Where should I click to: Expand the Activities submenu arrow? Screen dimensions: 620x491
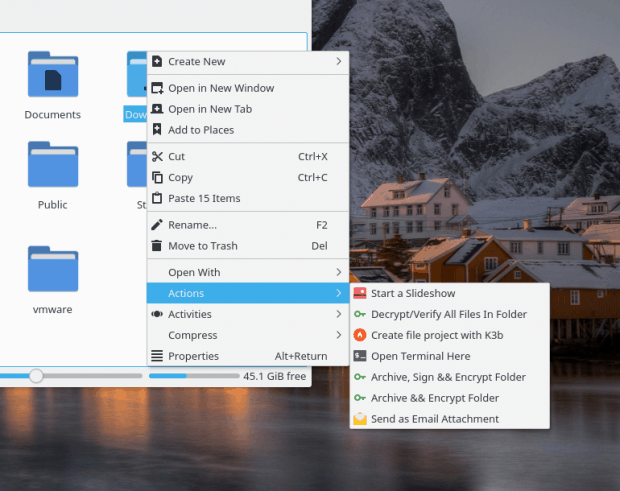pyautogui.click(x=339, y=314)
